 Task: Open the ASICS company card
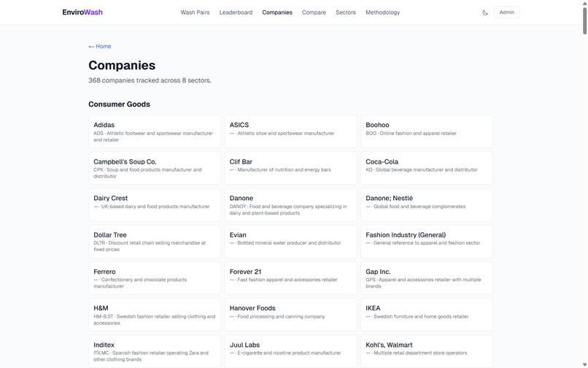click(x=290, y=131)
